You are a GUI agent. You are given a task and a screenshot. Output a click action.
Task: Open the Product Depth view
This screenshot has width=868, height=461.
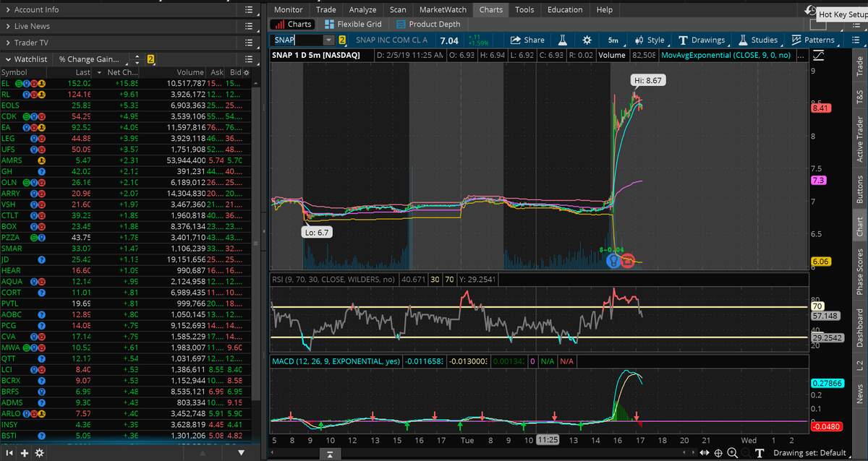(x=428, y=24)
